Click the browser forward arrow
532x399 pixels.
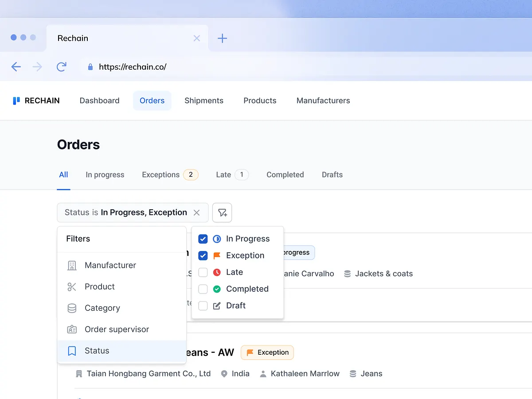coord(38,67)
